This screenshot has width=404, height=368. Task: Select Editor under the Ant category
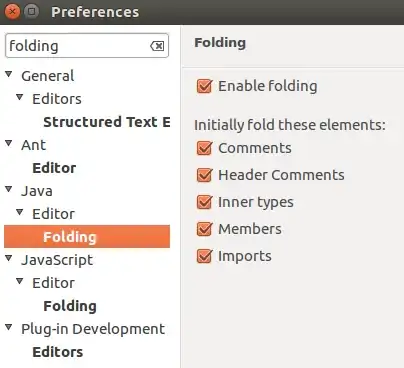54,168
